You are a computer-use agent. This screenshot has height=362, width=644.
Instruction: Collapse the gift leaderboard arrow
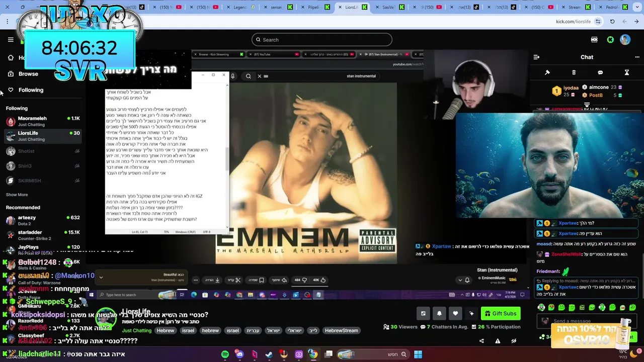point(587,105)
